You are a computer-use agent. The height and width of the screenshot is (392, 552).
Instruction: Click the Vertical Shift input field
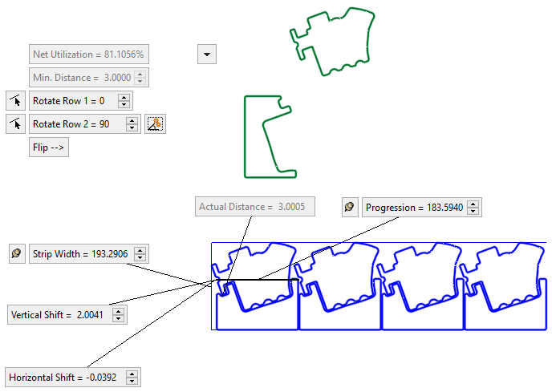67,314
